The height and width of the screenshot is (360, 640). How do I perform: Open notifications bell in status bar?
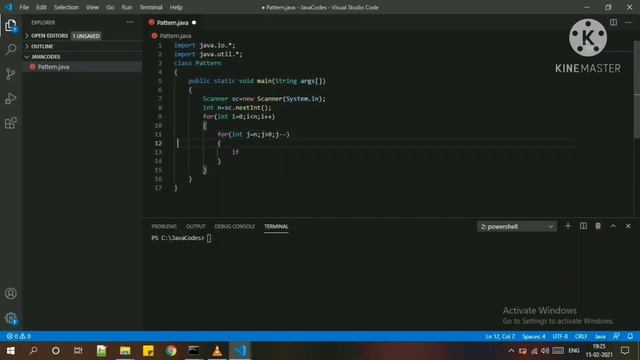click(630, 336)
